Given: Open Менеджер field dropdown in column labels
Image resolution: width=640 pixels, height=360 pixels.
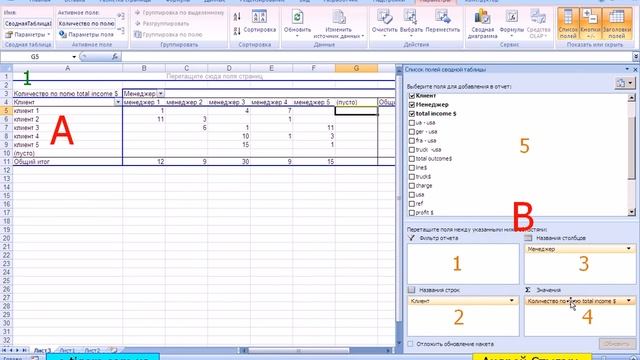Looking at the screenshot, I should coord(629,249).
